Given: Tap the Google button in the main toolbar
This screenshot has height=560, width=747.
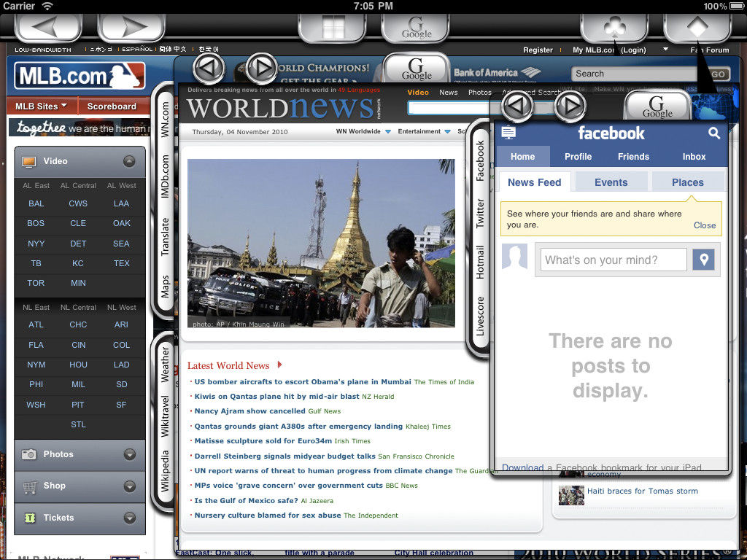Looking at the screenshot, I should [415, 27].
